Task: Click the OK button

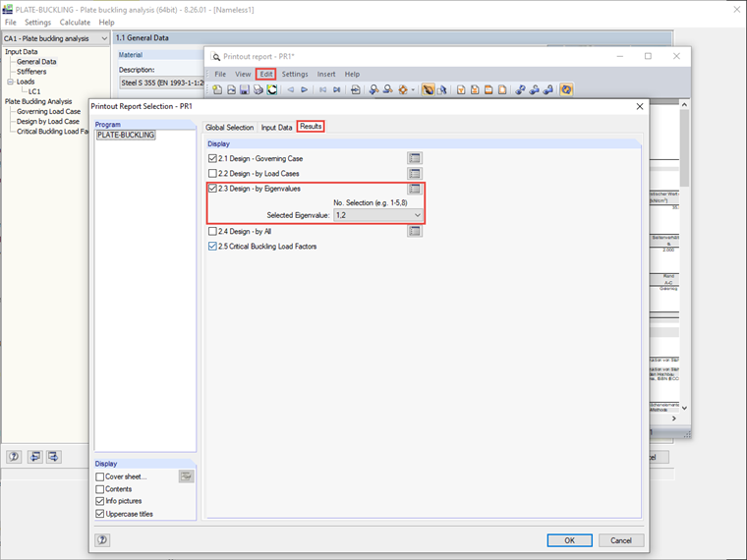Action: tap(569, 540)
